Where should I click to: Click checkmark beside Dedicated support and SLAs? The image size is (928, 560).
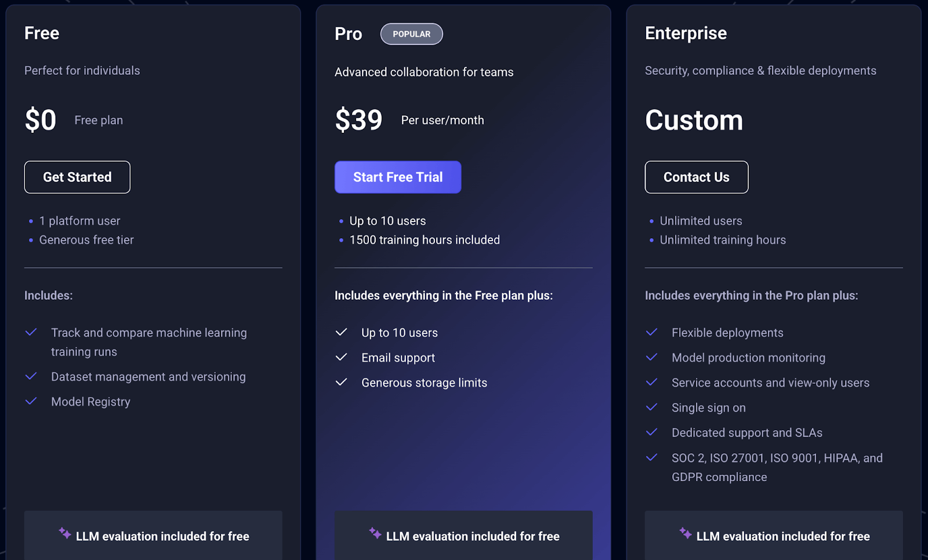pos(652,432)
